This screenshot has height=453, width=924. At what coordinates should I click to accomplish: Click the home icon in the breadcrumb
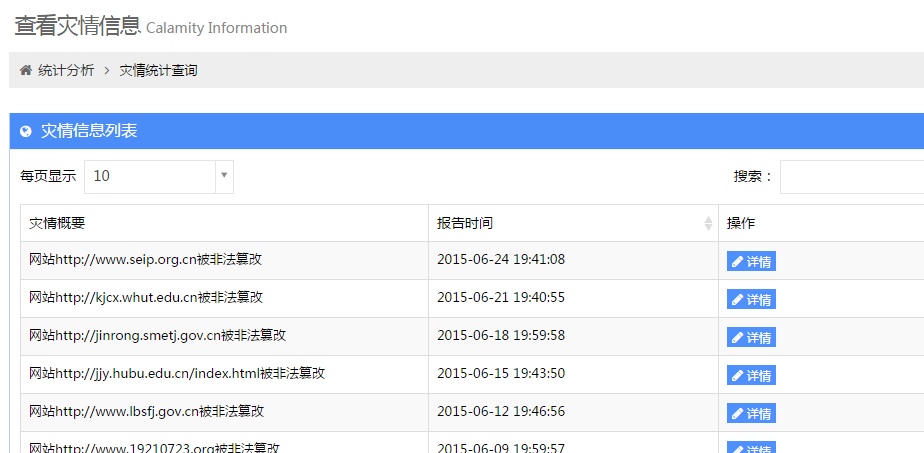26,70
